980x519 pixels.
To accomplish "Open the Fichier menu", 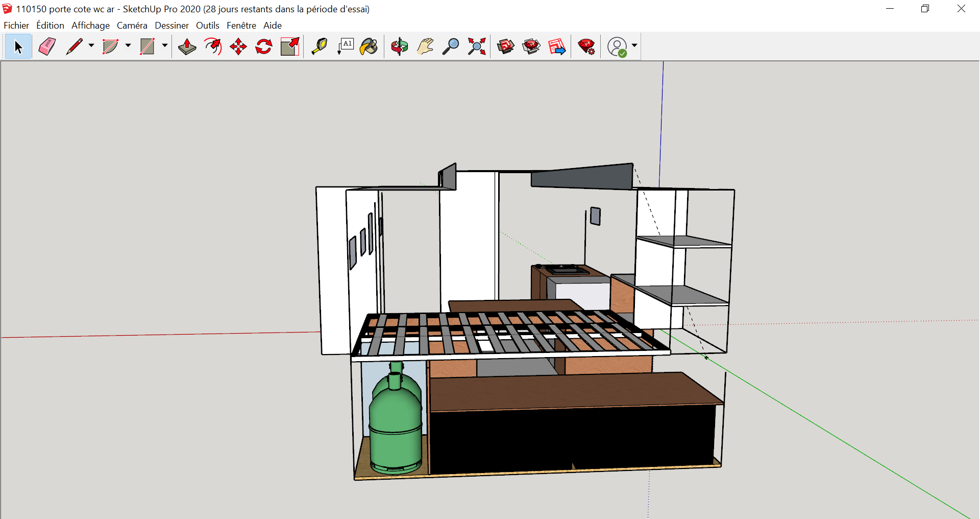I will tap(16, 26).
